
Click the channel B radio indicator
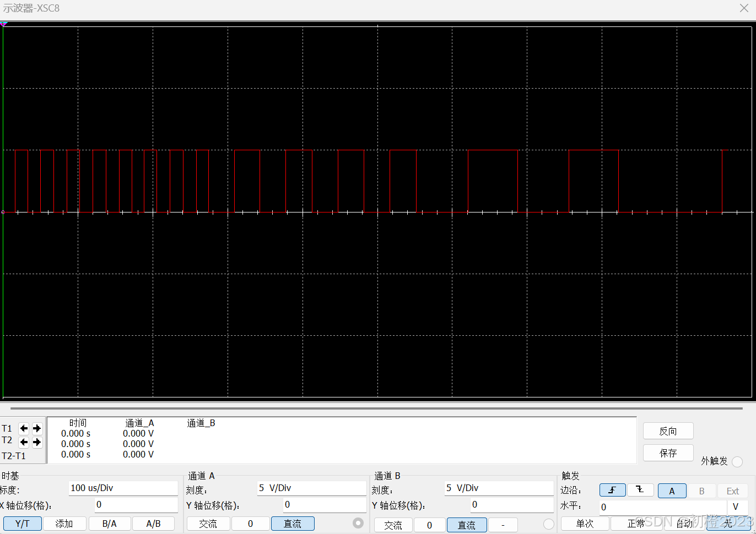[549, 524]
